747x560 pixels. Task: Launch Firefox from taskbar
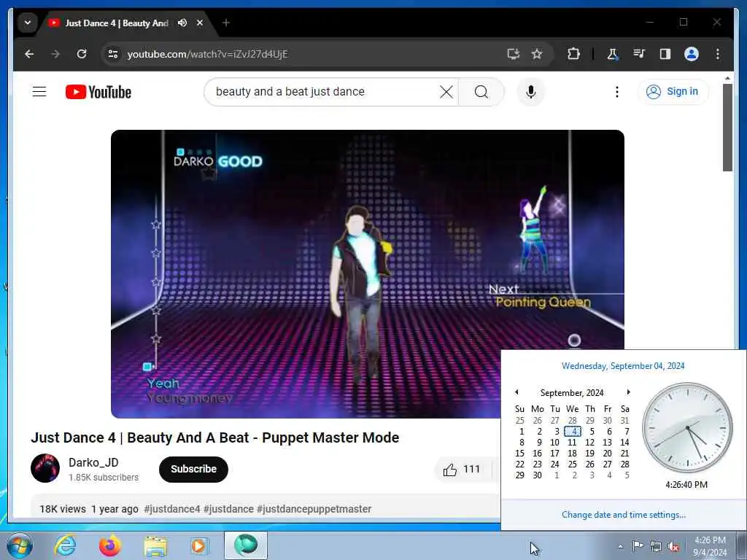pyautogui.click(x=110, y=545)
